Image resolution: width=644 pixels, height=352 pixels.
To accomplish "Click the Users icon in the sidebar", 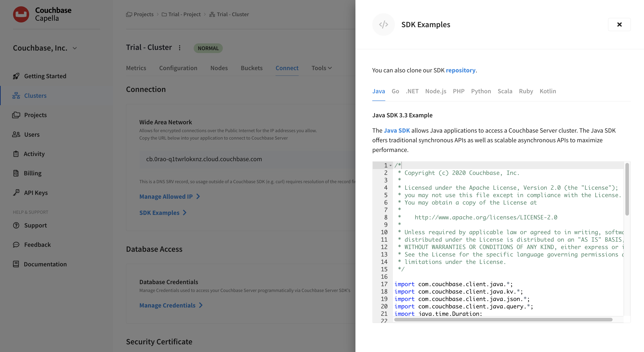I will 16,134.
